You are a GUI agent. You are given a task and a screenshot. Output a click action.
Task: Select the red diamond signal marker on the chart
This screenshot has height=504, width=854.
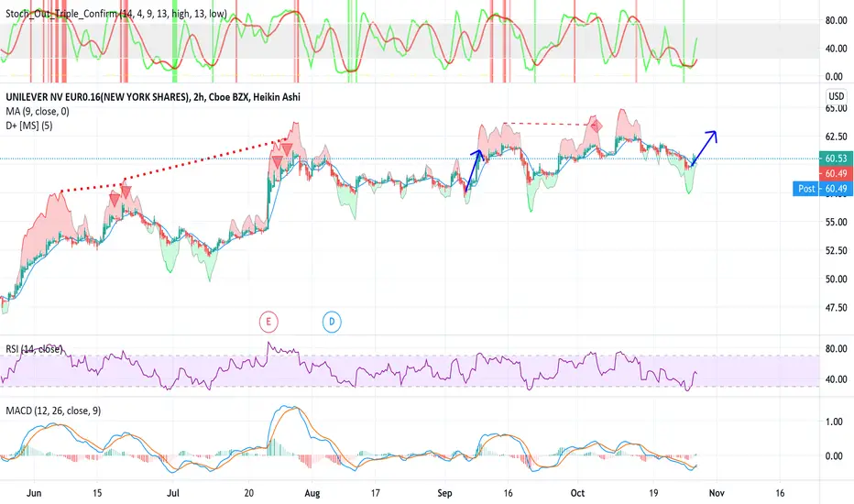596,126
